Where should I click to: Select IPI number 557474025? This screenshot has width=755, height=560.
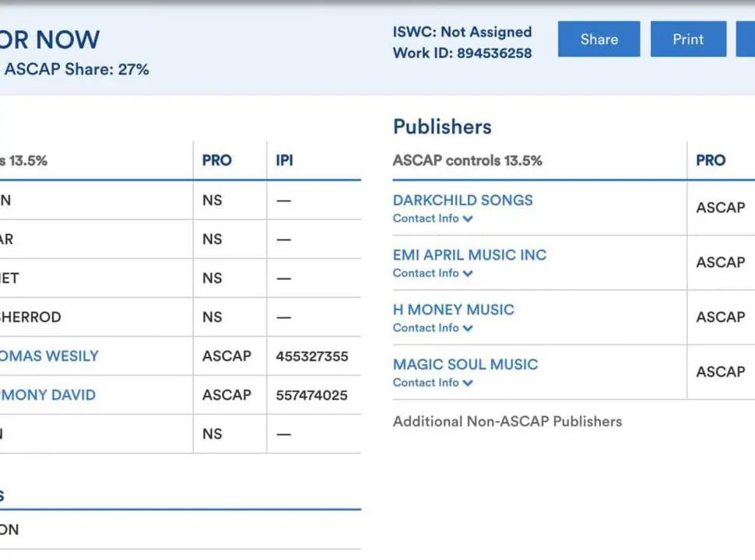click(311, 395)
